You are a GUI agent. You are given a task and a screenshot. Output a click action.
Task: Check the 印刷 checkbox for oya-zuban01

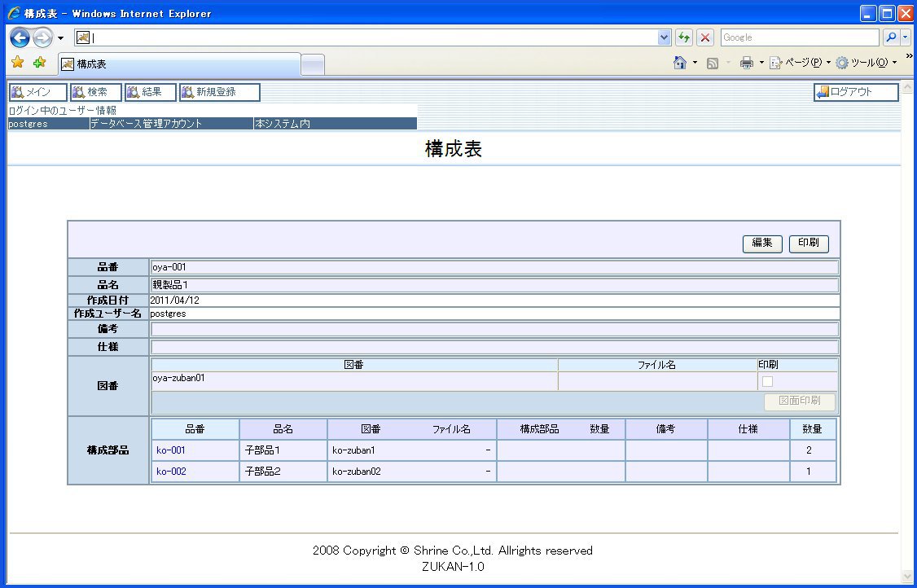tap(767, 381)
